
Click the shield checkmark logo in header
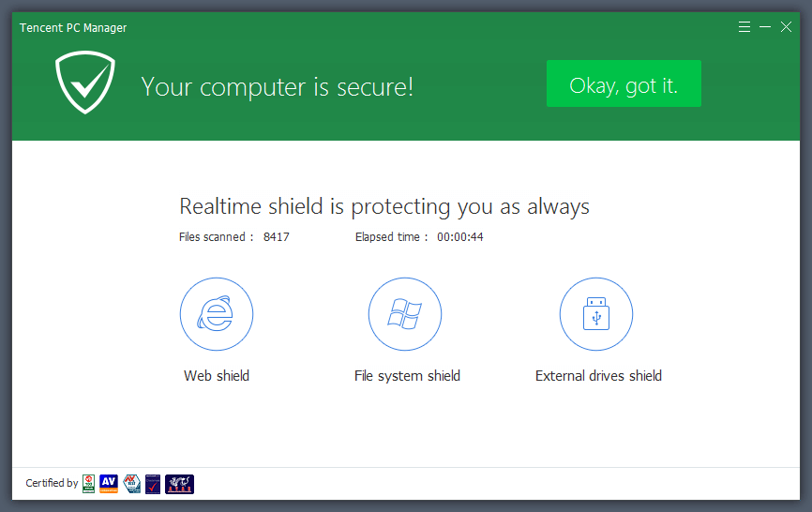point(84,83)
